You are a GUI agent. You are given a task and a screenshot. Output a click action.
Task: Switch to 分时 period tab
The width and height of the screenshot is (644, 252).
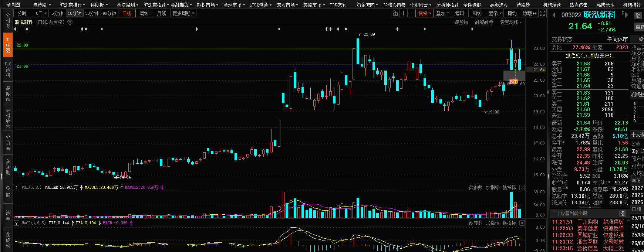click(22, 13)
